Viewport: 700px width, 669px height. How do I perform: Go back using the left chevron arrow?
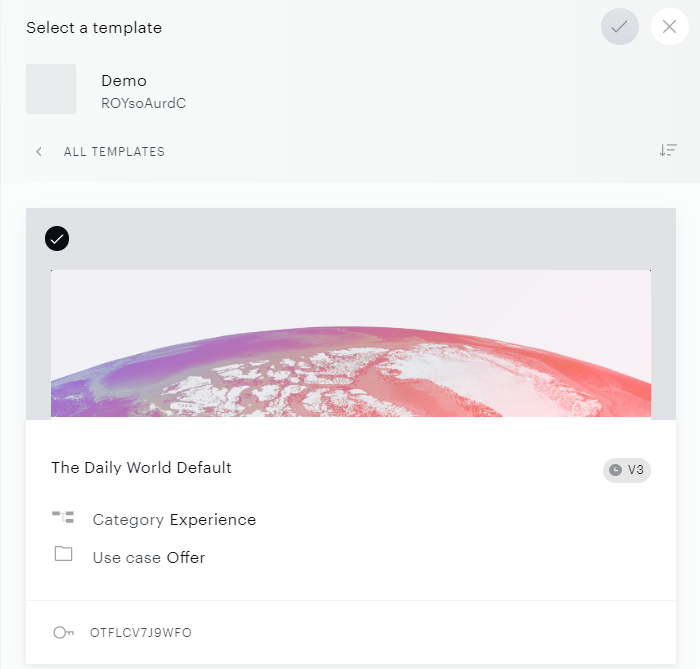[39, 152]
